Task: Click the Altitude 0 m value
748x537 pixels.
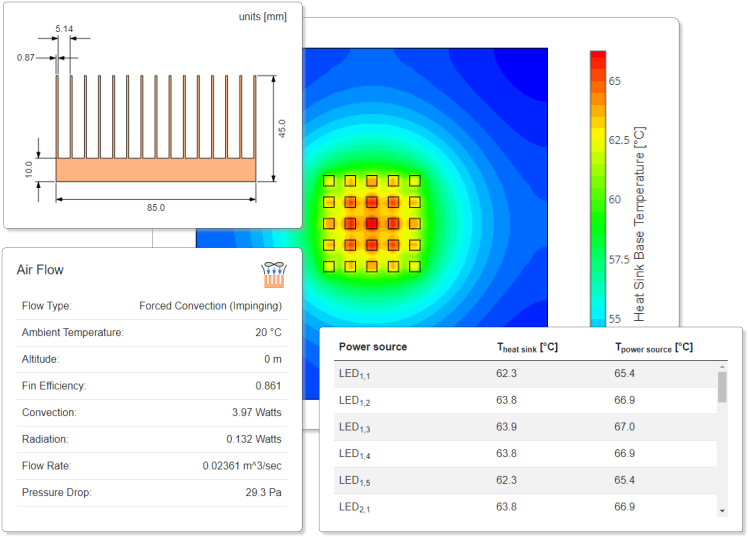Action: click(272, 359)
